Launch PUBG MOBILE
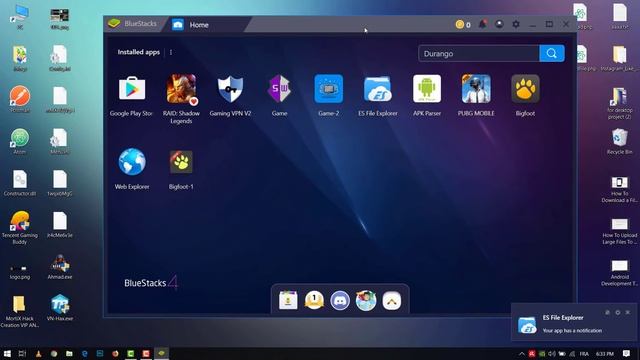This screenshot has width=640, height=360. (x=476, y=89)
